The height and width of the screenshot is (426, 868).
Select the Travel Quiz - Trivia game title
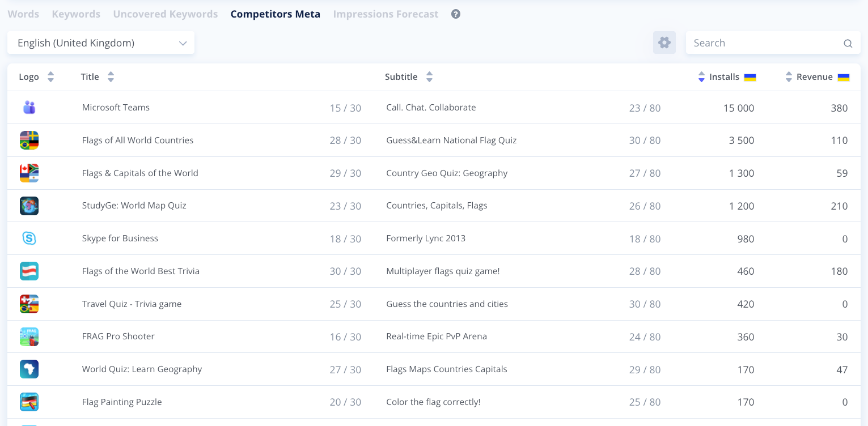tap(132, 304)
